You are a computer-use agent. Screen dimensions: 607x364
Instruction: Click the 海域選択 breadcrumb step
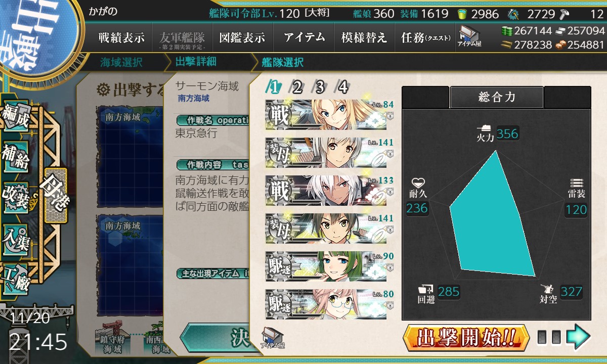point(121,63)
